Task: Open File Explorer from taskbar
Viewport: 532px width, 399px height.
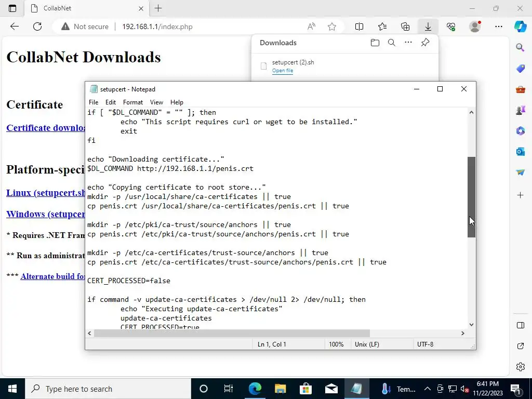Action: [280, 389]
